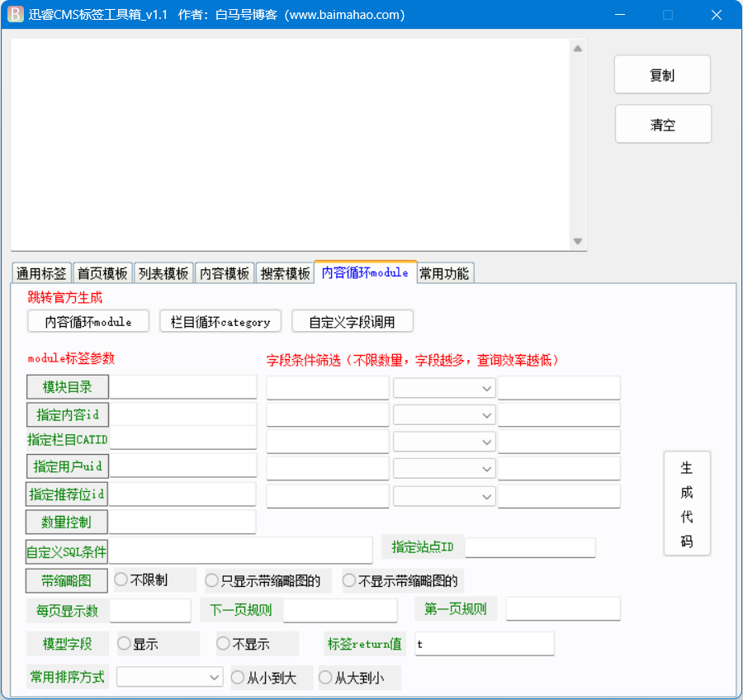Click the 指定内容id label button

(68, 414)
